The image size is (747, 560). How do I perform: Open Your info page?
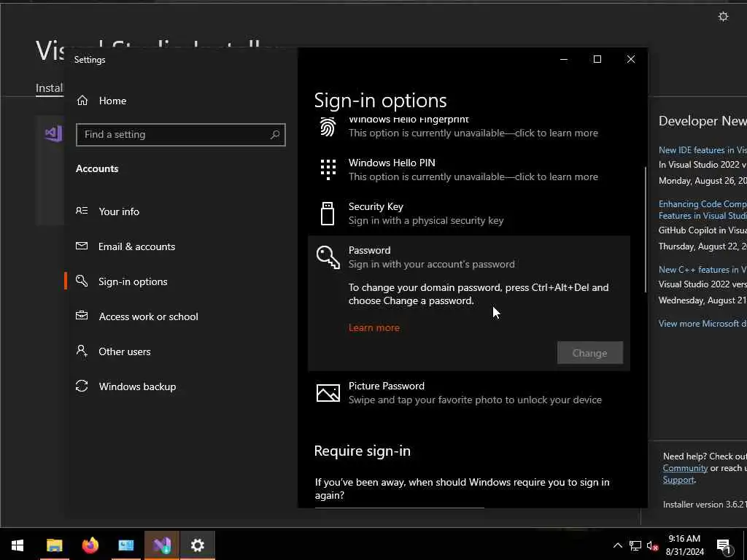click(x=119, y=211)
